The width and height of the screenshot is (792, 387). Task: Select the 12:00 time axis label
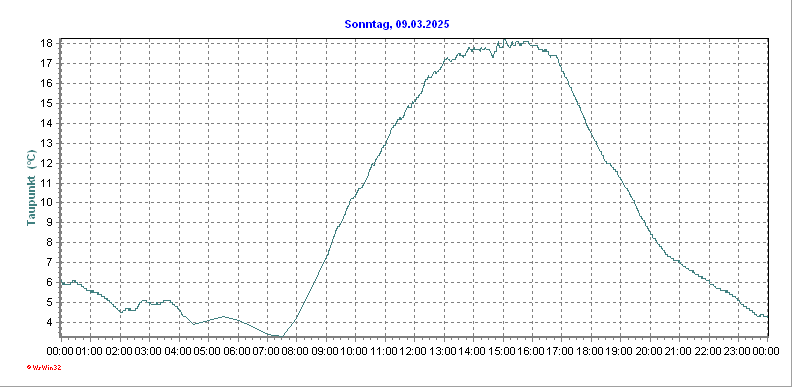pyautogui.click(x=414, y=351)
